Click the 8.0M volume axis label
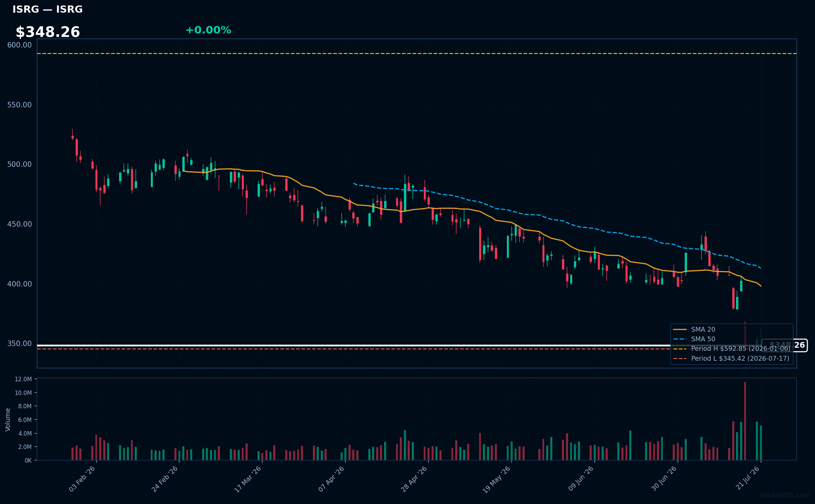This screenshot has width=815, height=504. (25, 406)
